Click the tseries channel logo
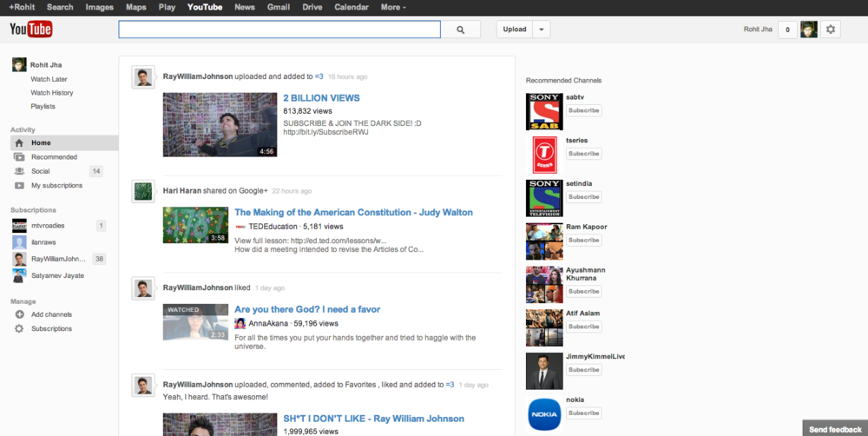This screenshot has height=436, width=868. click(x=544, y=155)
